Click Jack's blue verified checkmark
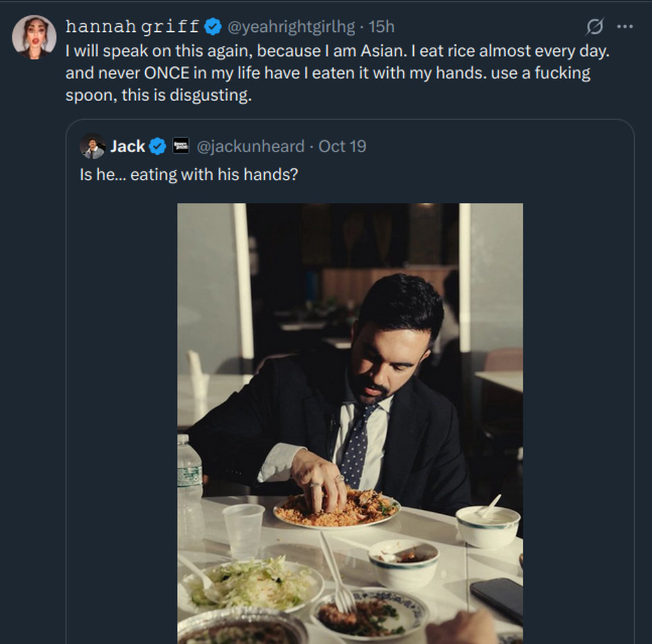 click(157, 146)
